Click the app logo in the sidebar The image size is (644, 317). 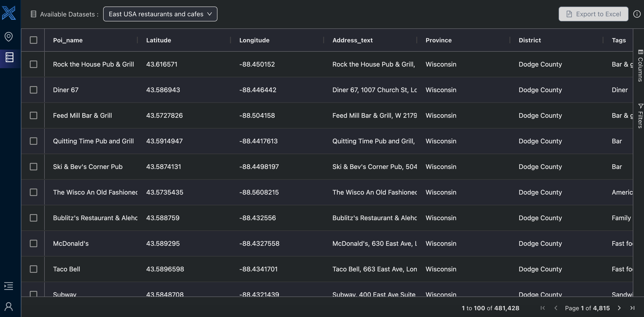click(x=9, y=13)
